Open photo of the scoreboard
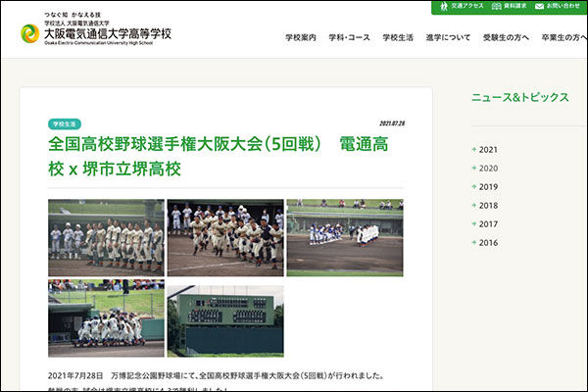 coord(225,321)
